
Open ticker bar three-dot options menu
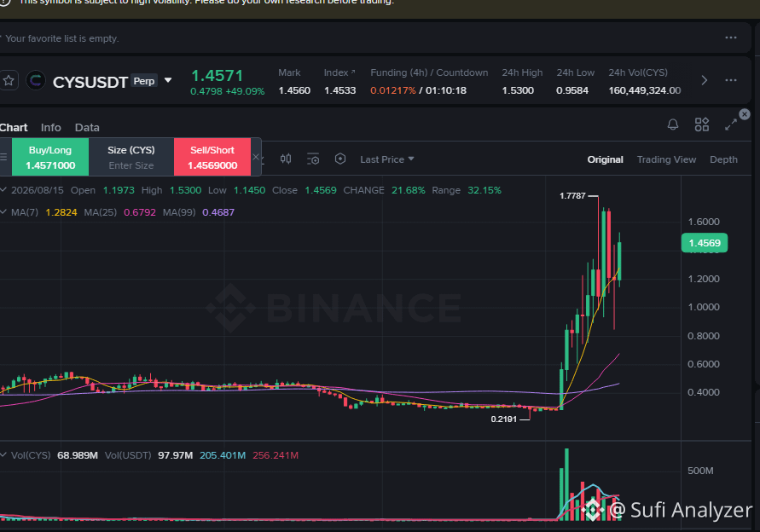[731, 80]
